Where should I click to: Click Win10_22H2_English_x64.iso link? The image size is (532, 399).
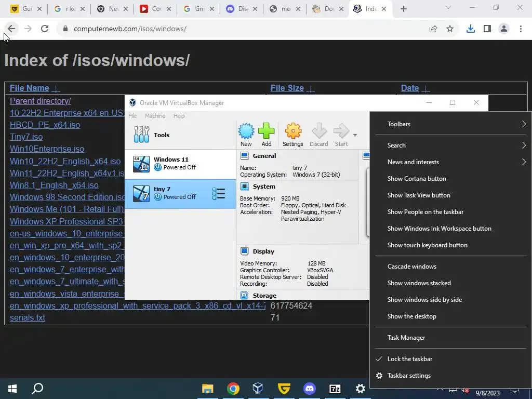click(x=65, y=161)
